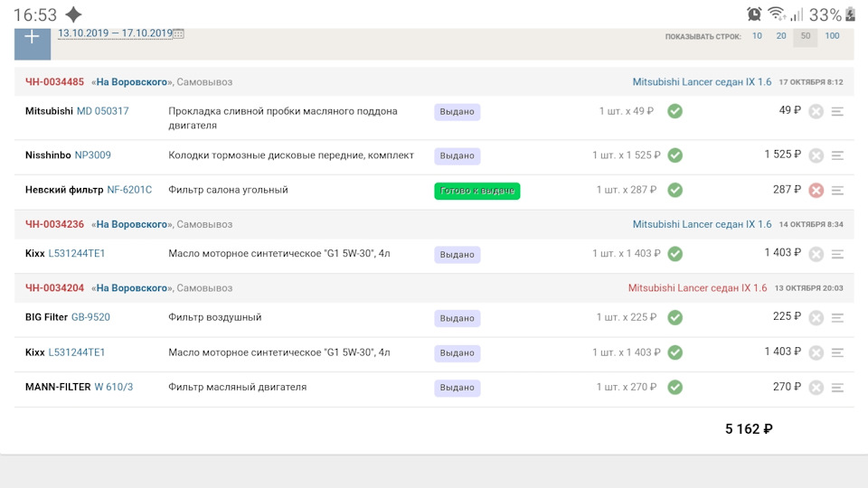Viewport: 868px width, 488px height.
Task: Open the «На Воровского» link in order ЧН-0034204
Action: point(131,288)
